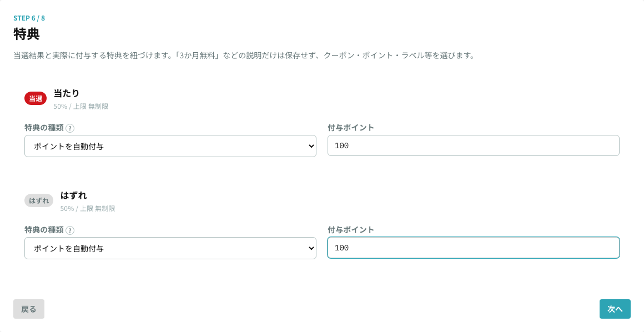Image resolution: width=644 pixels, height=332 pixels.
Task: Open the はずれ 特典の種類 dropdown
Action: [x=170, y=248]
